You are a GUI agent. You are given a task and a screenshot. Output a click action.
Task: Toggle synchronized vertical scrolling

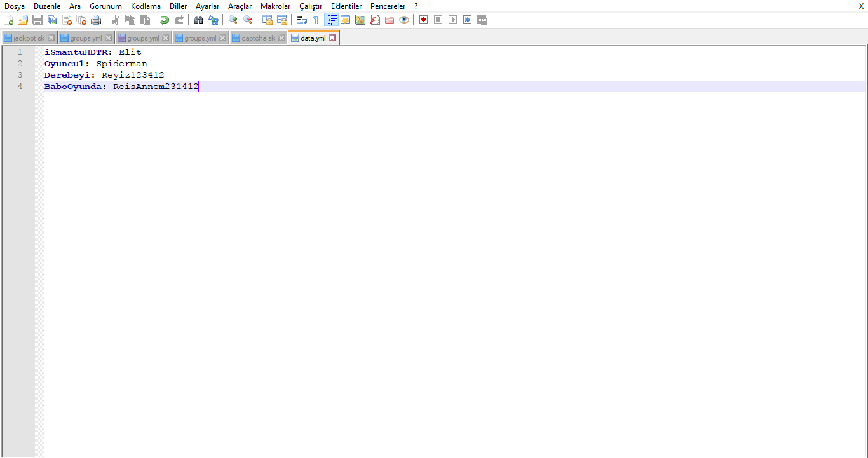pos(268,20)
